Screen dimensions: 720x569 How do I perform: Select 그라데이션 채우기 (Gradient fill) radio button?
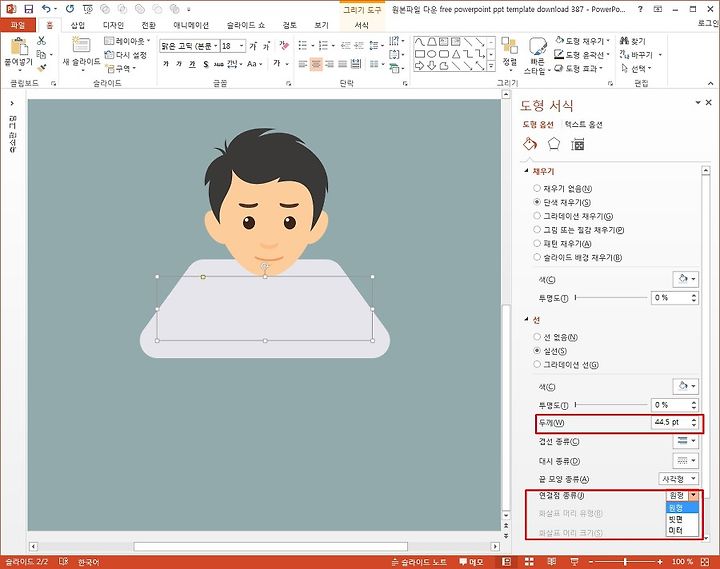(x=536, y=216)
